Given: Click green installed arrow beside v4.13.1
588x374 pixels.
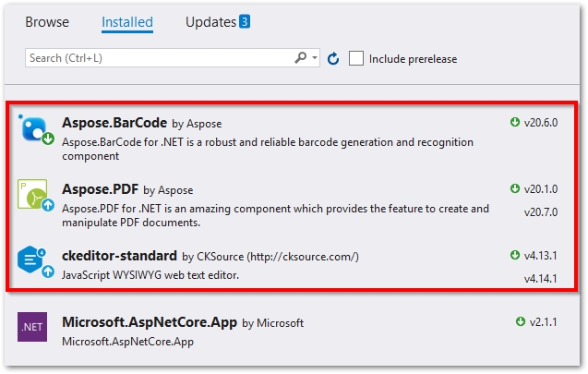Looking at the screenshot, I should coord(515,255).
